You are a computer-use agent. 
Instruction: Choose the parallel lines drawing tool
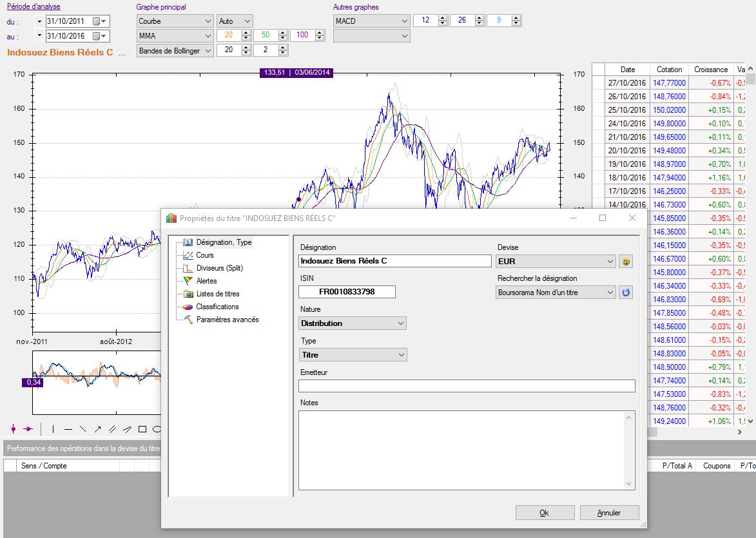112,428
